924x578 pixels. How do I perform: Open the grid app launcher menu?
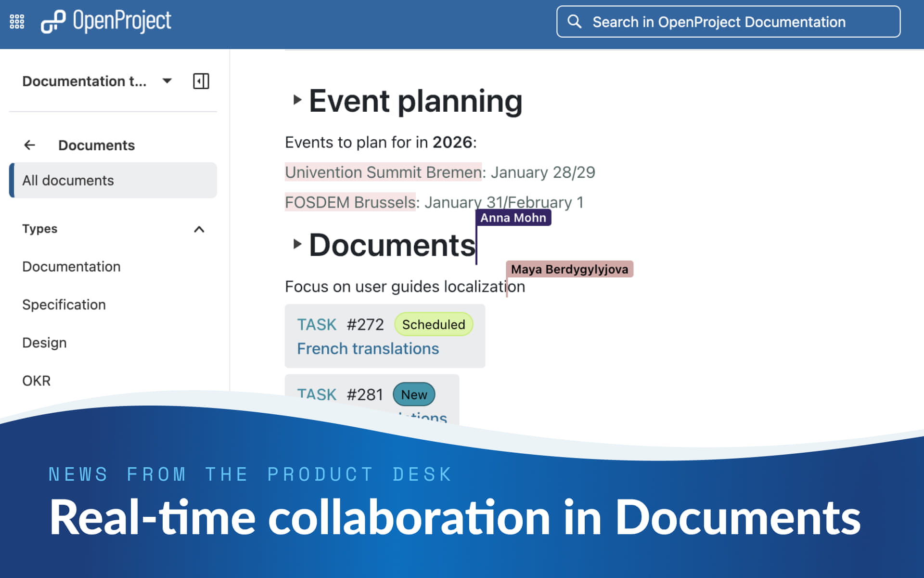click(16, 21)
